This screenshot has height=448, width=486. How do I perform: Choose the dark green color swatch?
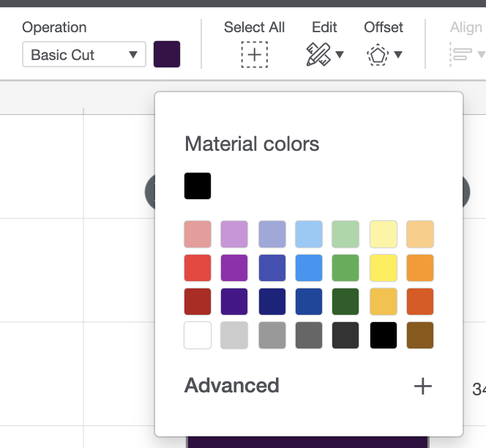point(345,302)
